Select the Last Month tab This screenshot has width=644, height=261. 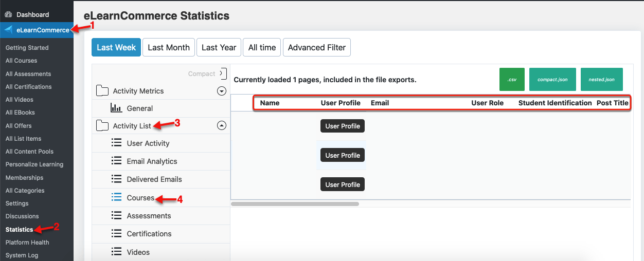pyautogui.click(x=169, y=47)
